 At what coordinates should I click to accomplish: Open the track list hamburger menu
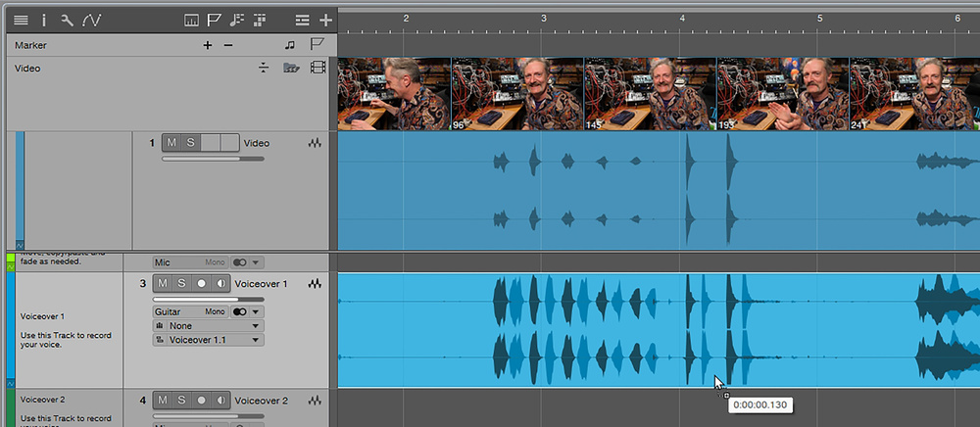[x=21, y=20]
